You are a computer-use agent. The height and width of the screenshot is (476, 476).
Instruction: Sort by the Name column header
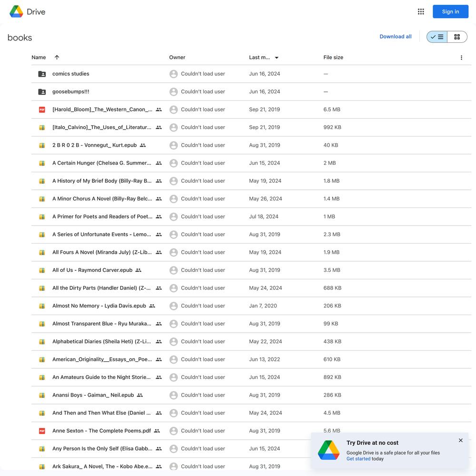coord(39,58)
